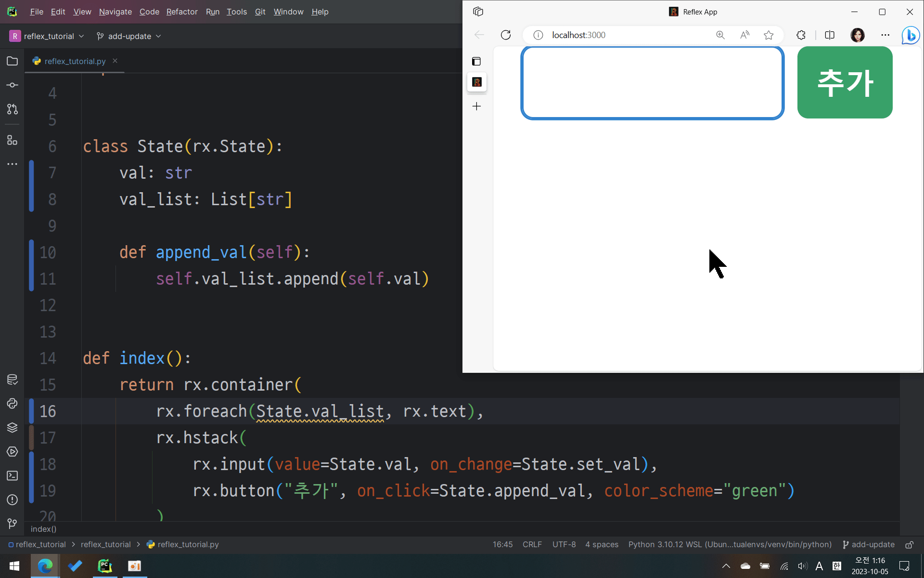Click the text input field in Reflex App

[x=652, y=82]
